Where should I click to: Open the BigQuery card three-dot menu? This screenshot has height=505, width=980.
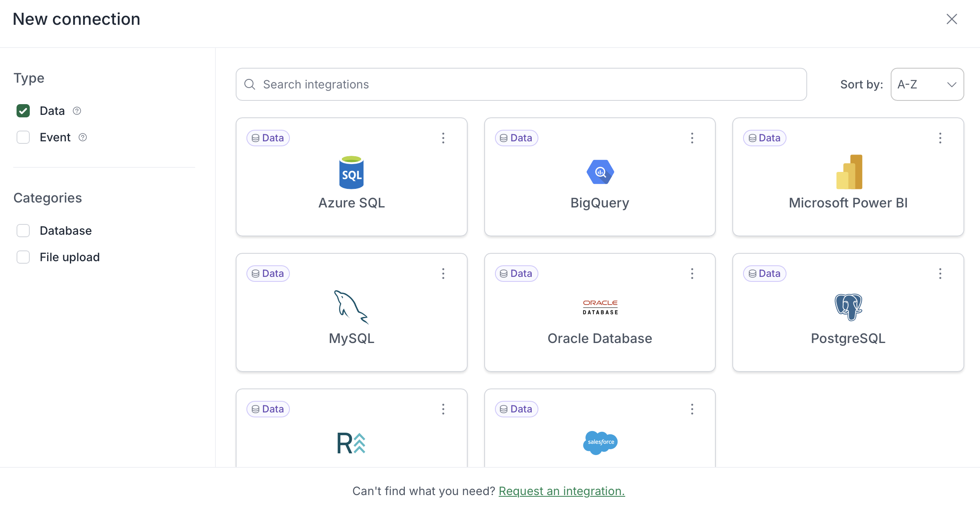pyautogui.click(x=692, y=138)
